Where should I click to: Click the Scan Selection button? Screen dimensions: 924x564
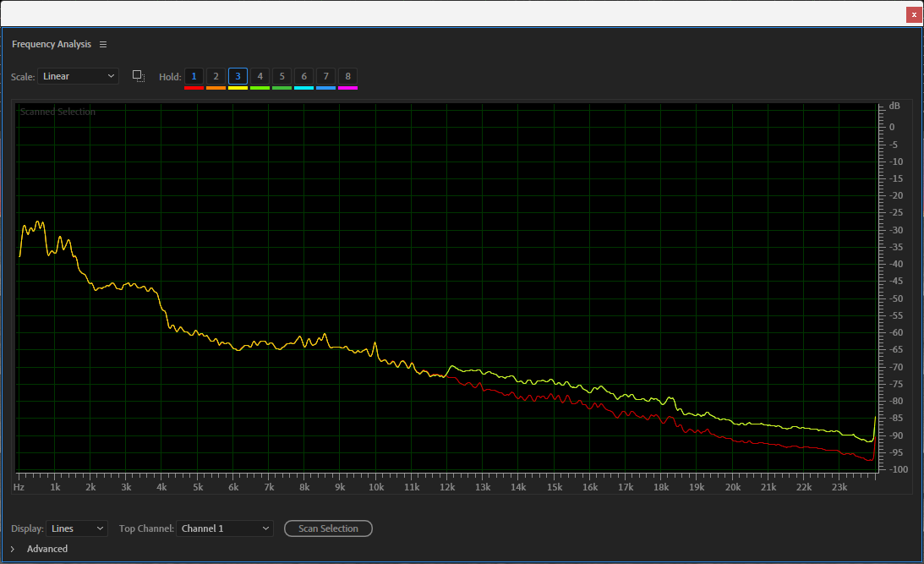(328, 528)
